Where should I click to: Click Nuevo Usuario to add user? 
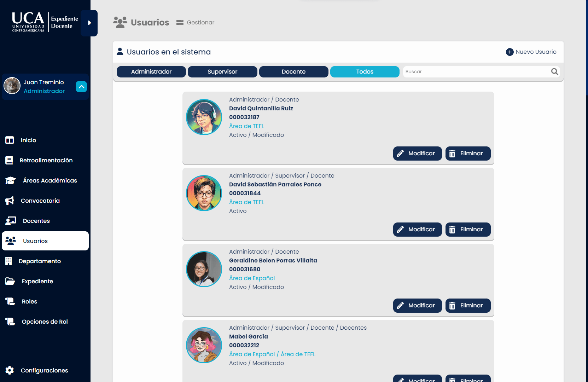(531, 52)
